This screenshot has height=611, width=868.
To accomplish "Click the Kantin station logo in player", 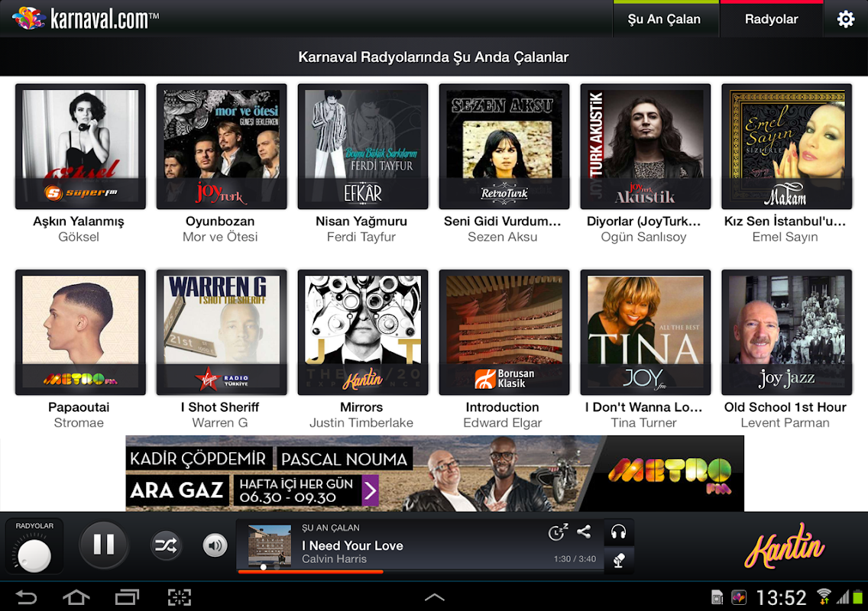I will 785,547.
